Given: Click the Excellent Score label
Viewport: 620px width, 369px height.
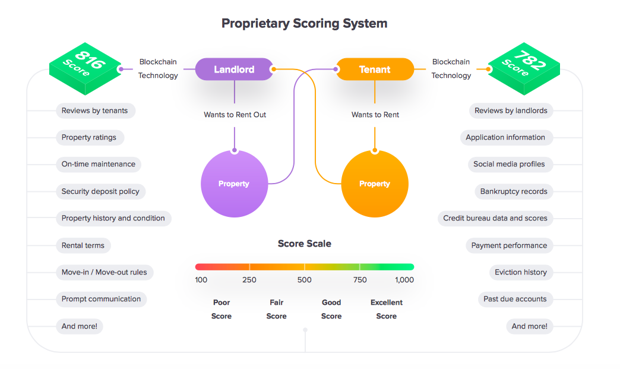Looking at the screenshot, I should 386,309.
